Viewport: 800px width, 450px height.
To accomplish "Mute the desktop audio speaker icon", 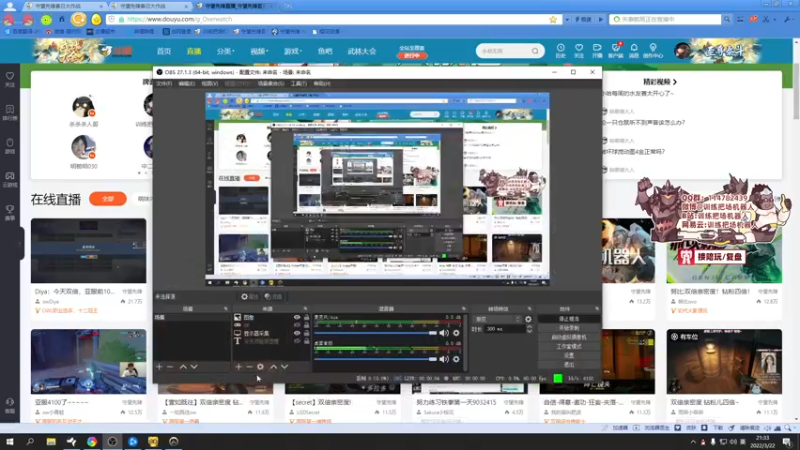I will point(444,359).
